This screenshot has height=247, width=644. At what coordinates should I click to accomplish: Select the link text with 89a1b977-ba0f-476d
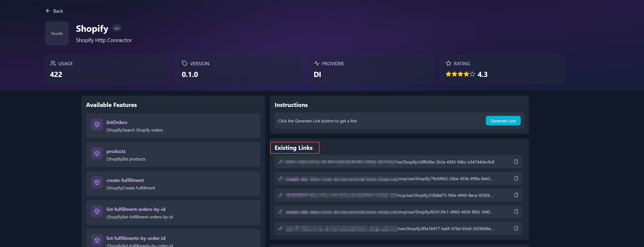(389, 229)
